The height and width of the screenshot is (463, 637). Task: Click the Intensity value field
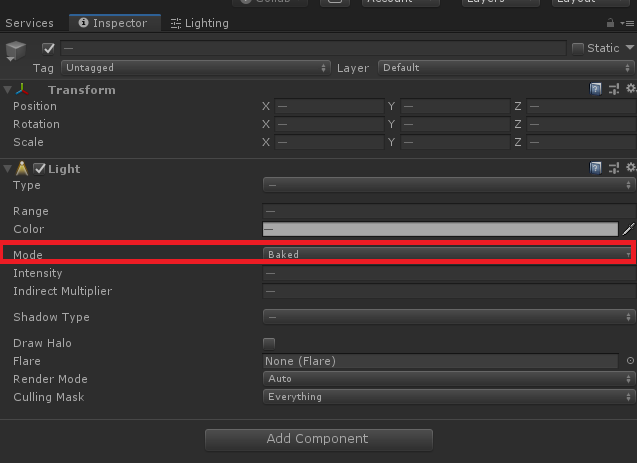point(449,273)
